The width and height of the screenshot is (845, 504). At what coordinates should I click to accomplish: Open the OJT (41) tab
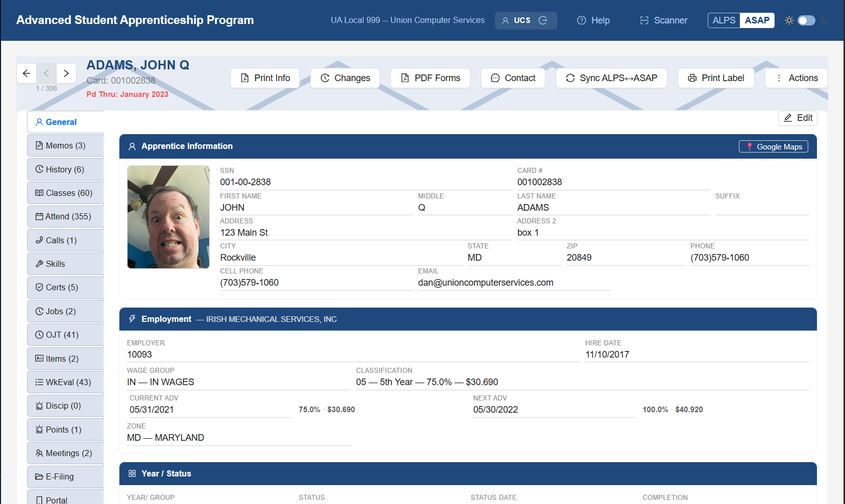pyautogui.click(x=65, y=335)
